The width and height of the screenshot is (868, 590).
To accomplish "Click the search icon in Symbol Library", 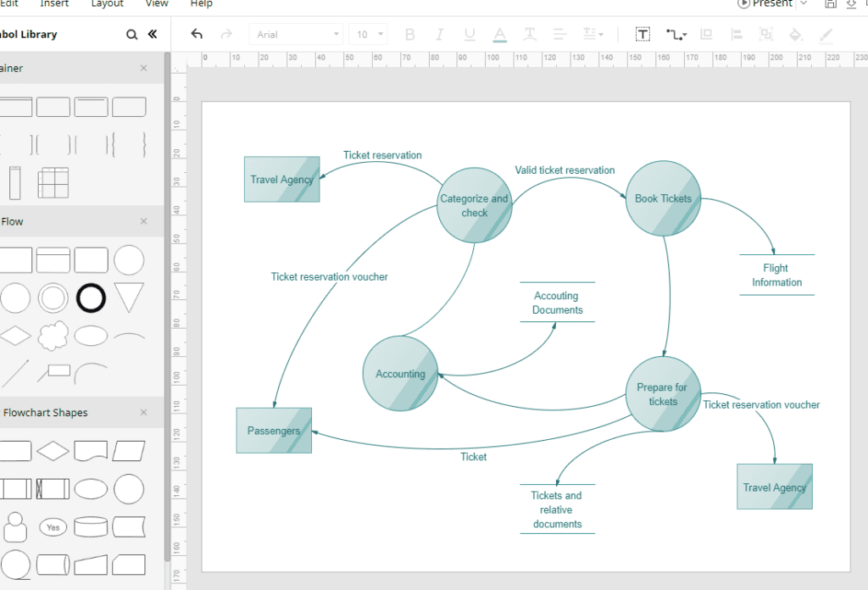I will (131, 35).
